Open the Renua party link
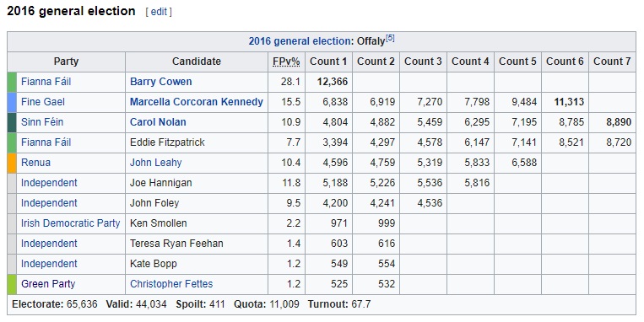 pos(35,163)
